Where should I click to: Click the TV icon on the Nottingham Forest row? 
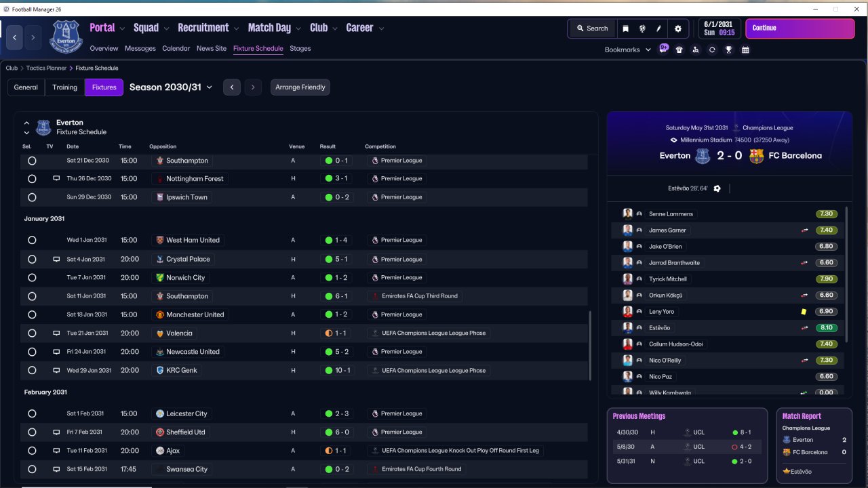tap(57, 179)
